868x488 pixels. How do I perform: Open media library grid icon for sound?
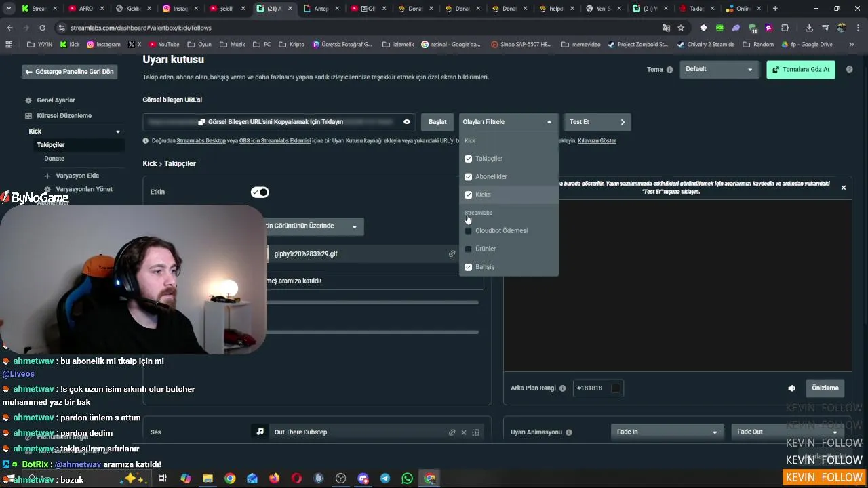click(x=475, y=432)
